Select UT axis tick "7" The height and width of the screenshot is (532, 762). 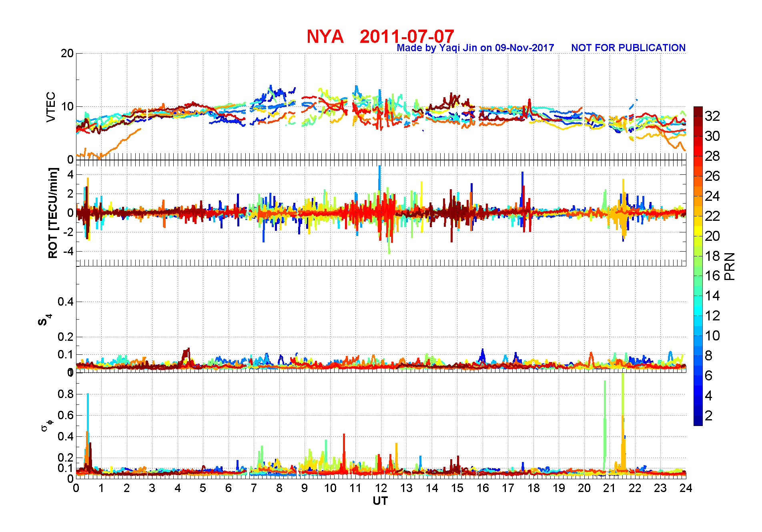(254, 488)
